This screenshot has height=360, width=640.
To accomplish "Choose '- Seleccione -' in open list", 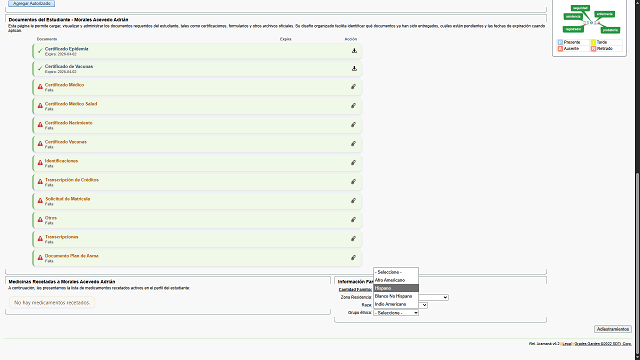I will coord(396,272).
